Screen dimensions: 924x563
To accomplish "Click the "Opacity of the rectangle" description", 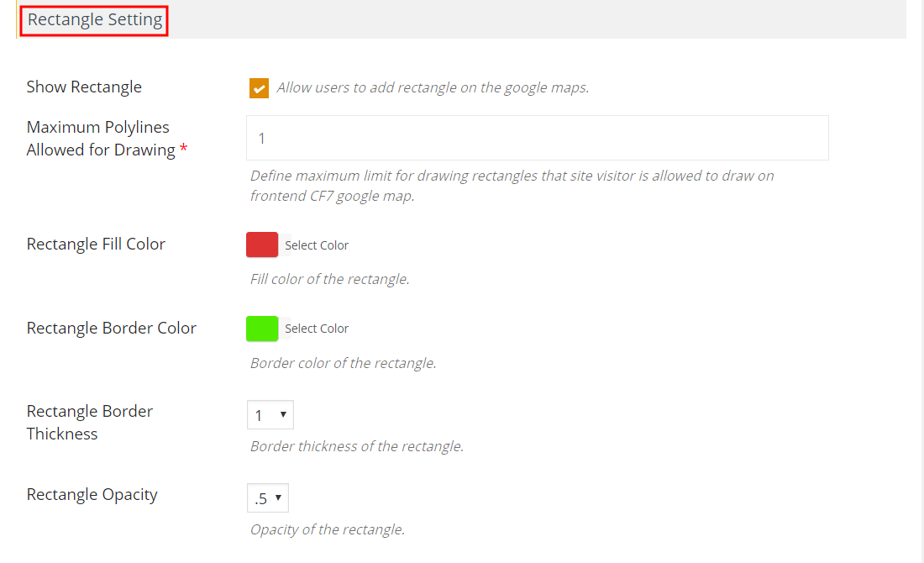I will coord(327,529).
